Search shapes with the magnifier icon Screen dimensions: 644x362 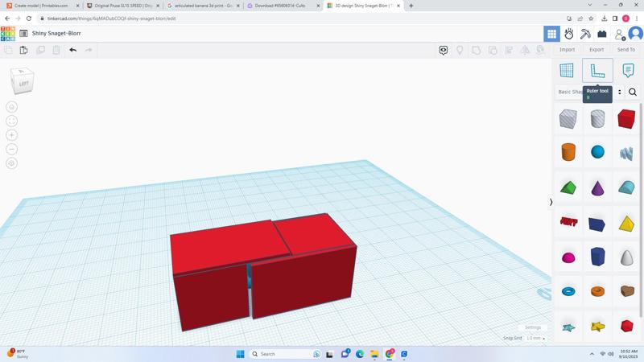click(633, 92)
